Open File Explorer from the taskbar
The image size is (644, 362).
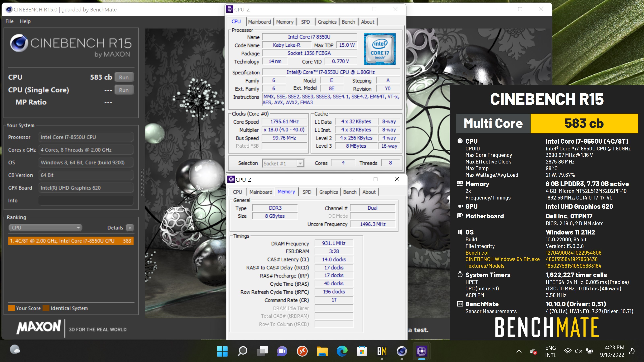pos(322,351)
